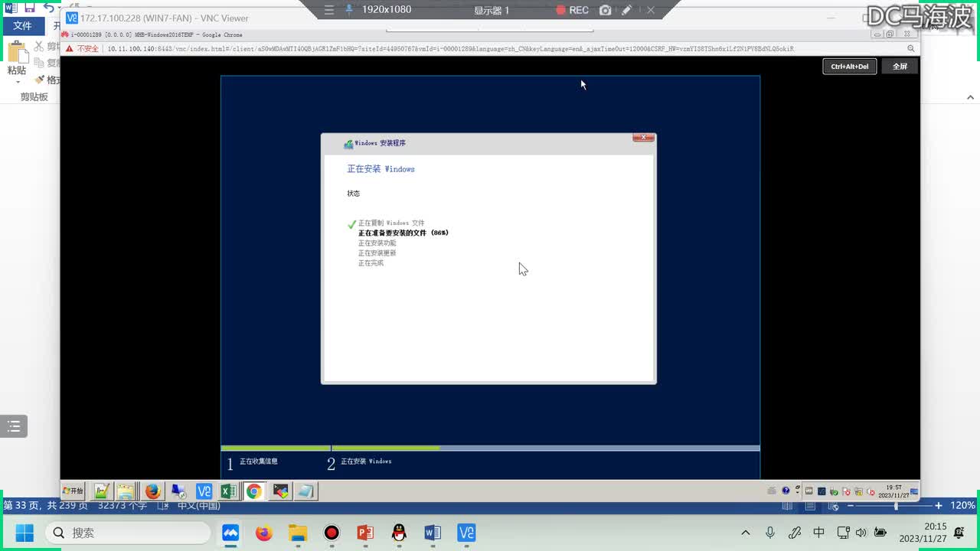Screen dimensions: 980x551
Task: Click the Word zoom in plus button
Action: pyautogui.click(x=939, y=506)
